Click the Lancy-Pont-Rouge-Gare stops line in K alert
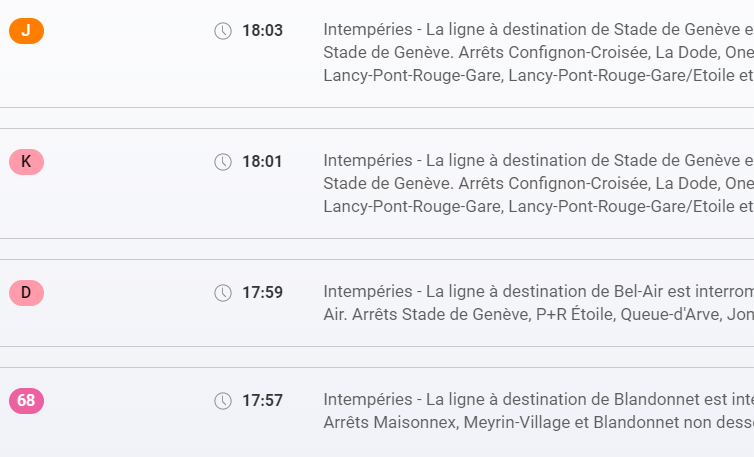Viewport: 754px width, 457px height. pyautogui.click(x=538, y=206)
